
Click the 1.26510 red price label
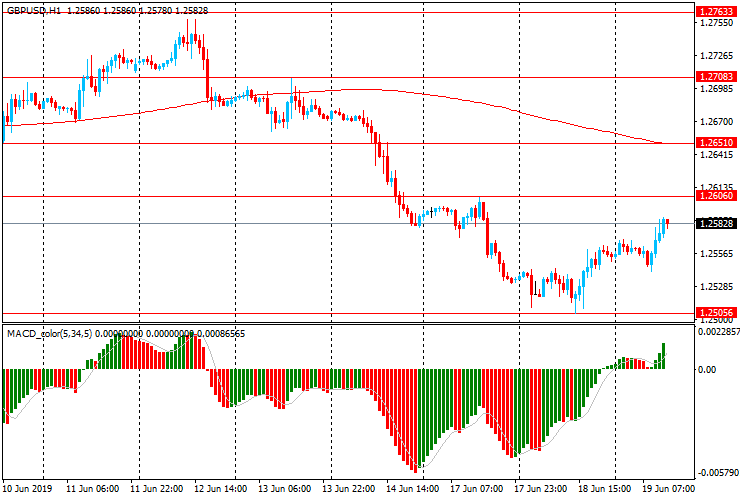click(x=716, y=143)
